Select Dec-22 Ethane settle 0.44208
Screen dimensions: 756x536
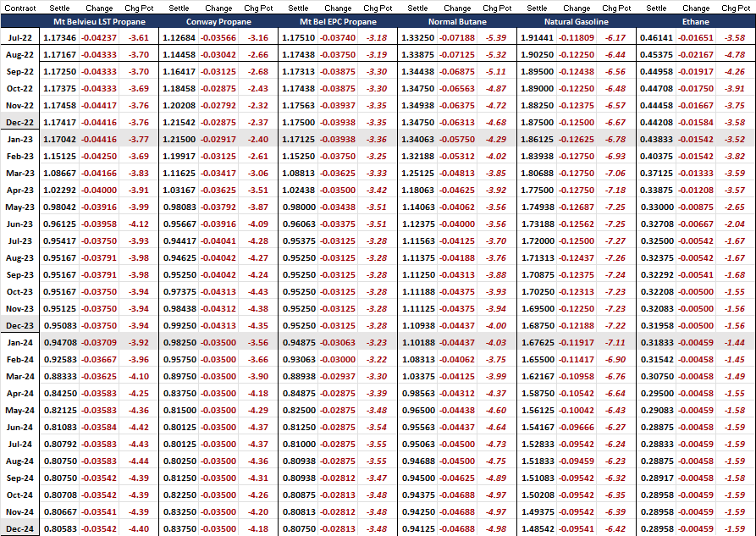(656, 123)
